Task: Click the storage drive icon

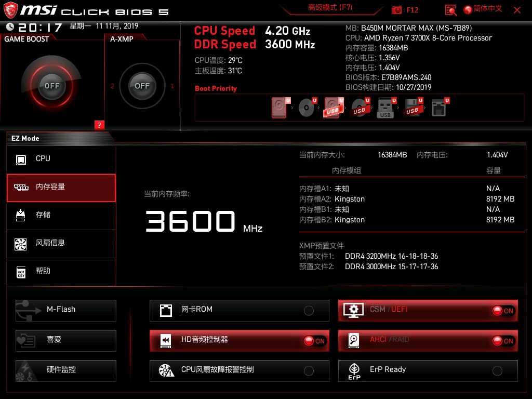Action: pos(21,215)
